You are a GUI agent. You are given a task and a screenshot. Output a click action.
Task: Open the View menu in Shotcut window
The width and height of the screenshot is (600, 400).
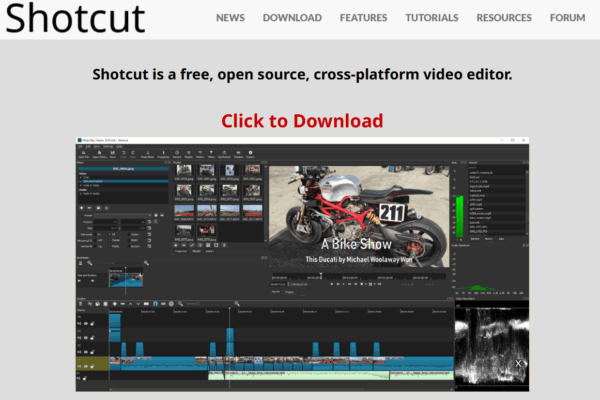97,147
